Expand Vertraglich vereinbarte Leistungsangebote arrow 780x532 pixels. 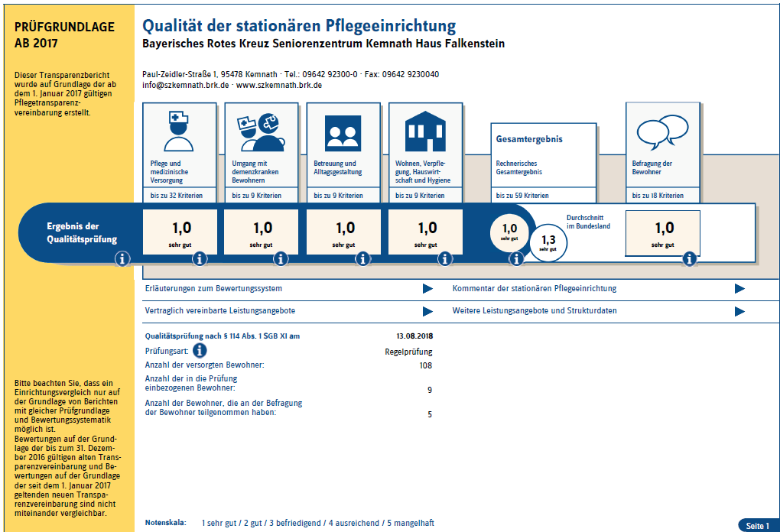point(427,311)
